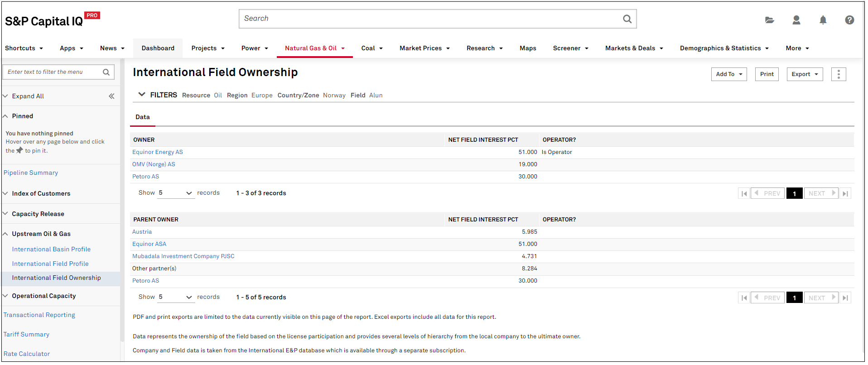Open the Power menu
This screenshot has width=868, height=365.
tap(255, 48)
